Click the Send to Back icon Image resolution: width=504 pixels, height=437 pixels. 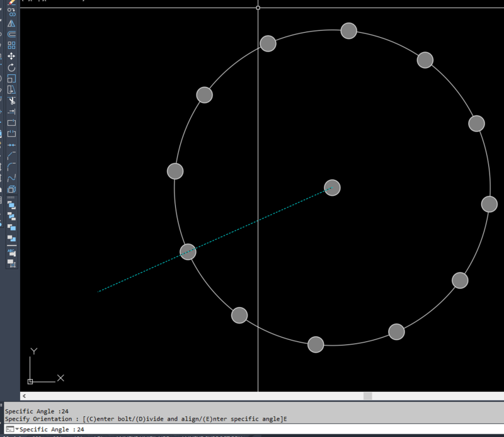click(x=11, y=216)
